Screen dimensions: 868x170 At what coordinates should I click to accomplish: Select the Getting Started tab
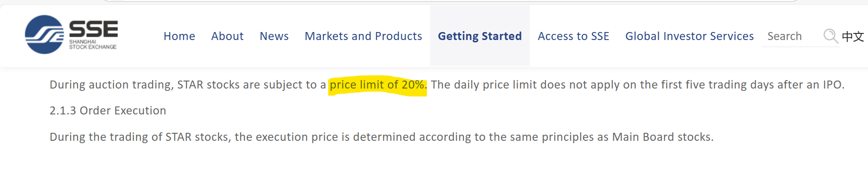click(x=480, y=36)
